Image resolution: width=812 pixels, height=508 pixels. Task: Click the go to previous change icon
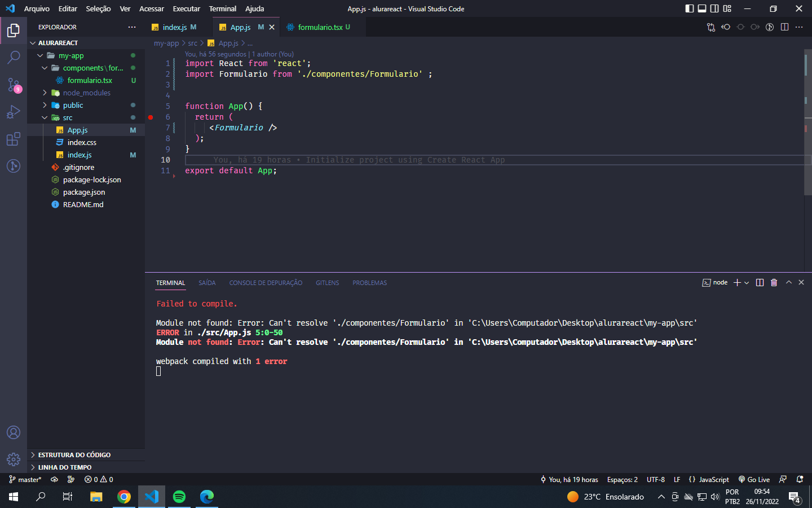726,27
